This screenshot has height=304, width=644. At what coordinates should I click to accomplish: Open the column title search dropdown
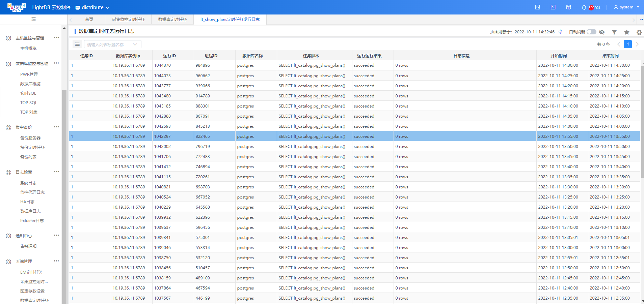(x=113, y=44)
